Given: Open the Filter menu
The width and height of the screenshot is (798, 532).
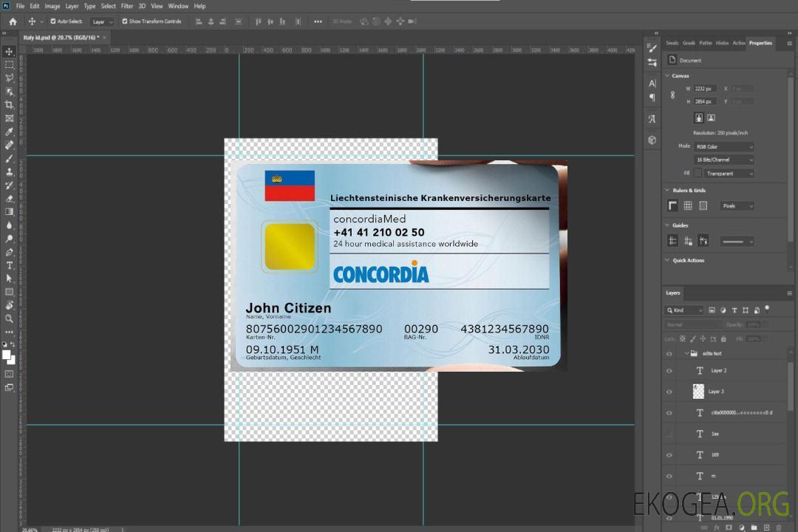Looking at the screenshot, I should click(127, 6).
